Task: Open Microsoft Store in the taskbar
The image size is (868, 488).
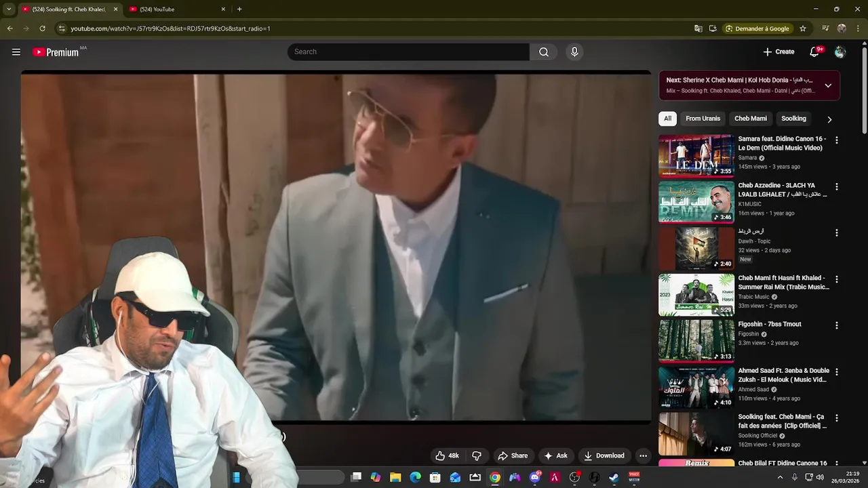Action: (x=435, y=477)
